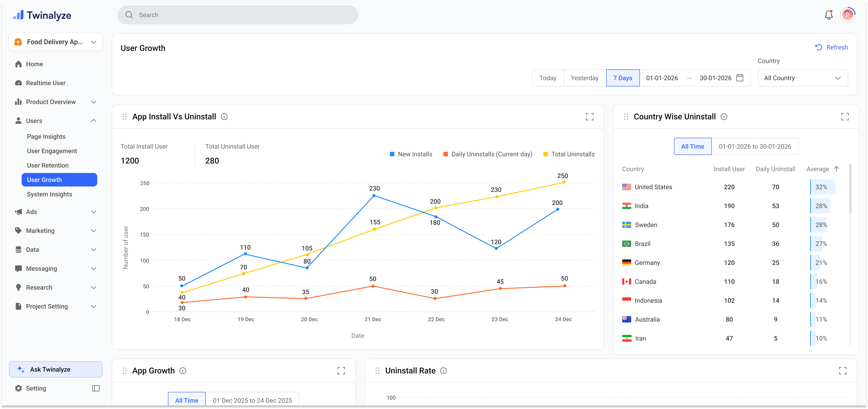
Task: Click Daily Uninstall column header
Action: (x=775, y=169)
